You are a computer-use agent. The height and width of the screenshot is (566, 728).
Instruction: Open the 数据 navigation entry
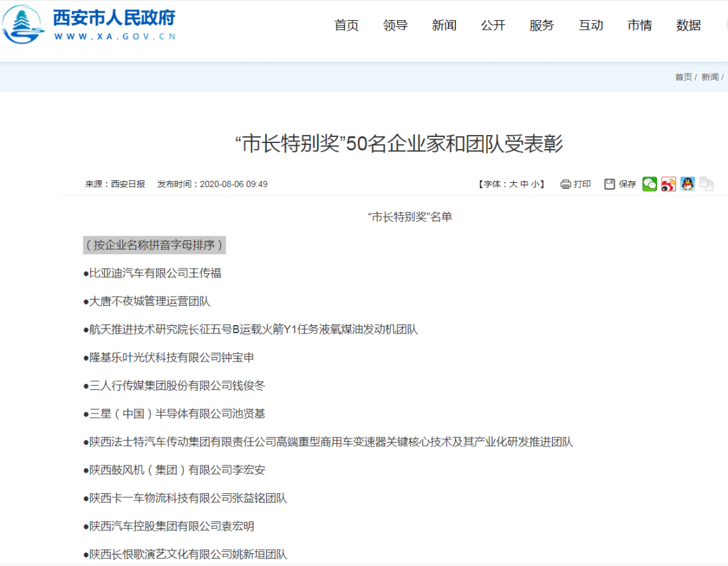tap(688, 26)
